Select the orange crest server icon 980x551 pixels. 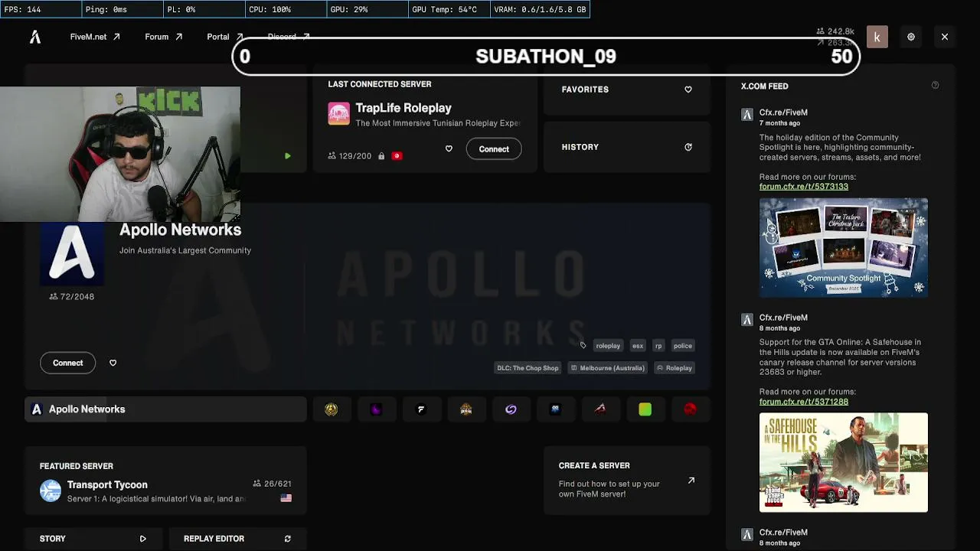(465, 409)
